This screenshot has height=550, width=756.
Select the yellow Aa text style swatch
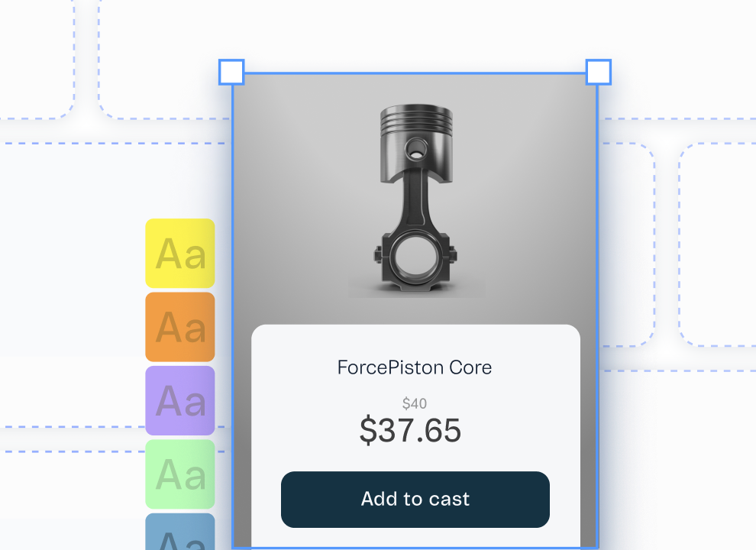pyautogui.click(x=180, y=254)
